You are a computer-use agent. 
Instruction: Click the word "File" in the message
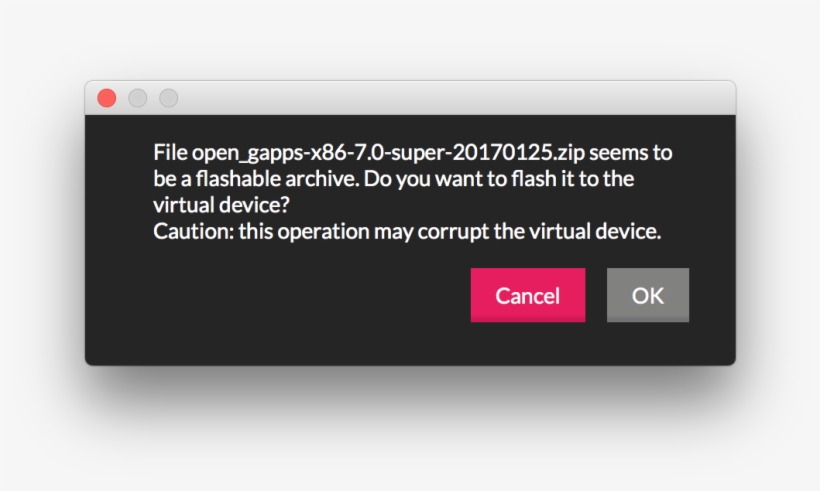coord(170,153)
